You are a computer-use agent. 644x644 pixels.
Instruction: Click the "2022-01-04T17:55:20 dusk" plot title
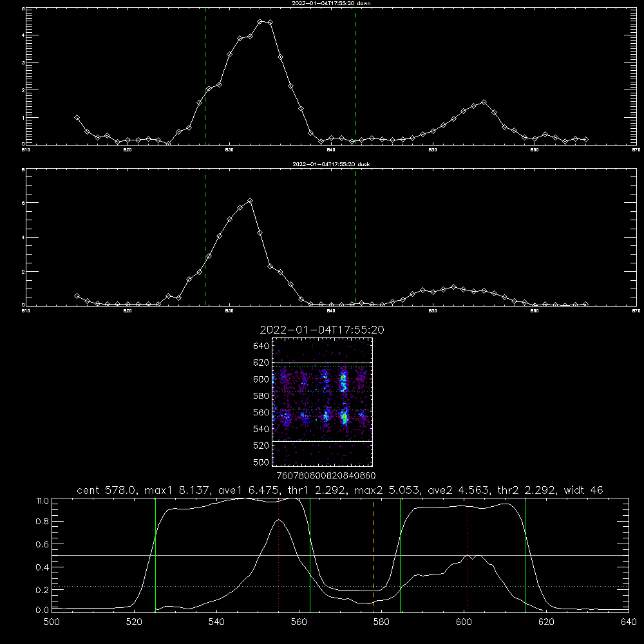(331, 164)
